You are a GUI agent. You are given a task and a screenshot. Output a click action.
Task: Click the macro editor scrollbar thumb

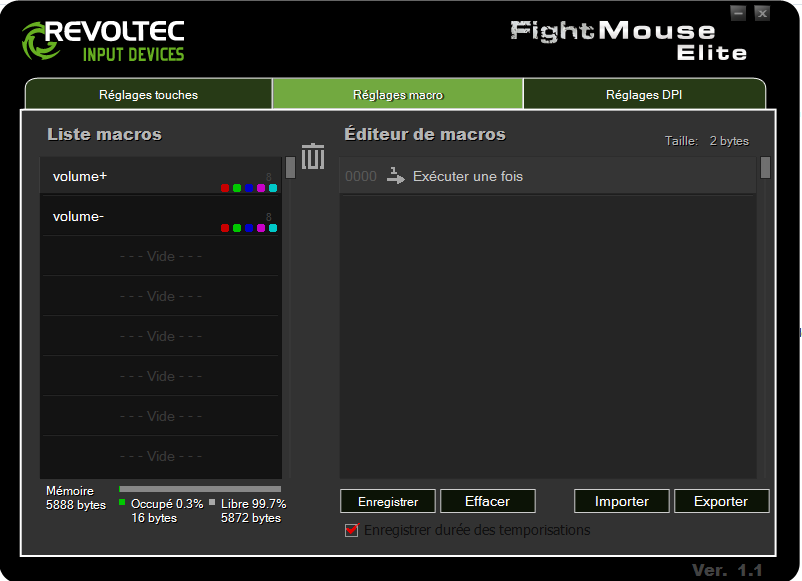[x=765, y=167]
